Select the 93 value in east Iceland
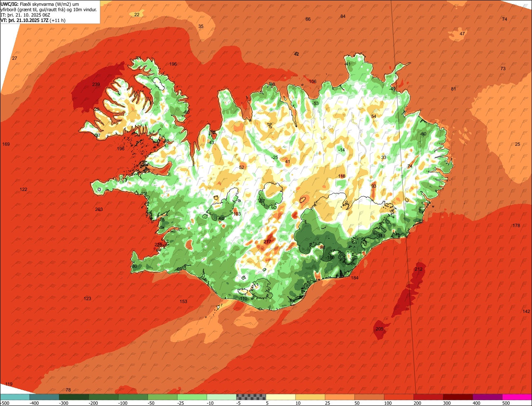Image resolution: width=532 pixels, height=406 pixels. 374,186
